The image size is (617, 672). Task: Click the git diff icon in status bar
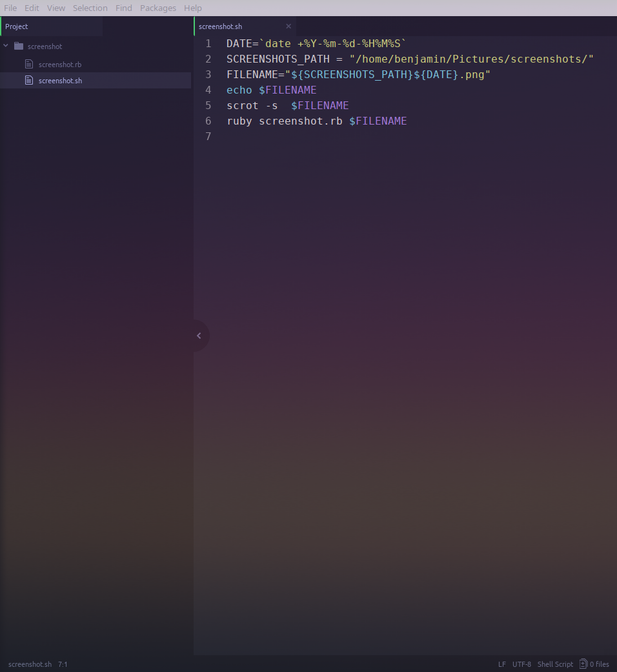click(583, 664)
